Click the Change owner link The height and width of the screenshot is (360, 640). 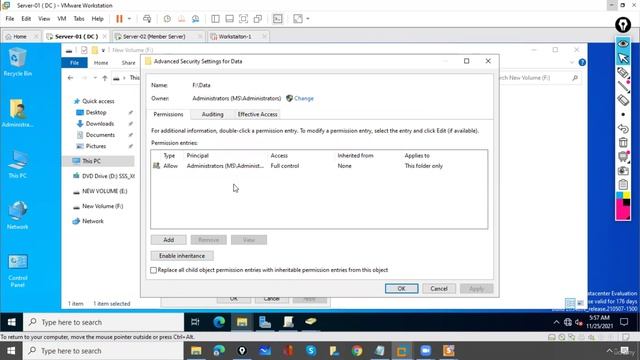click(x=304, y=98)
